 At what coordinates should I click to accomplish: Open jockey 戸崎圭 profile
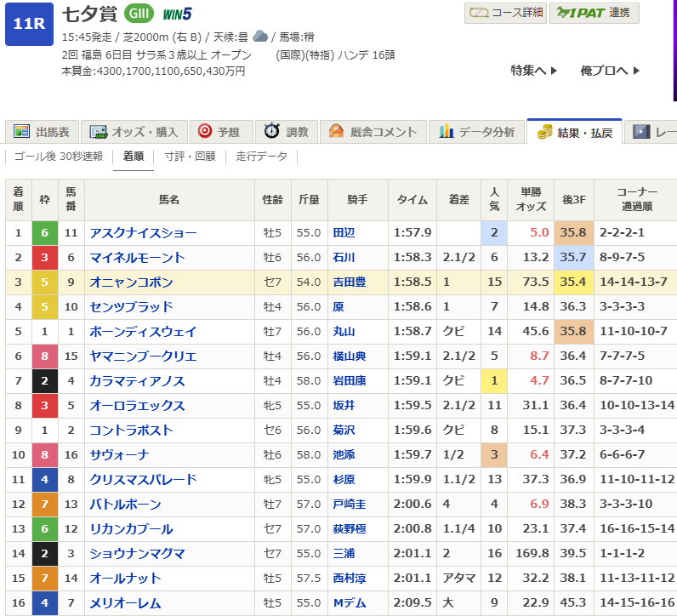350,504
